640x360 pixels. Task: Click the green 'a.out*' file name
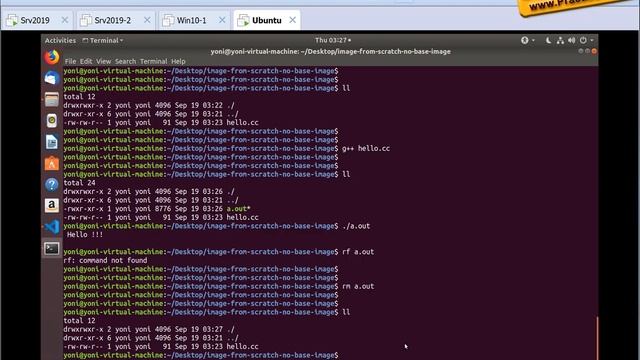[x=238, y=209]
